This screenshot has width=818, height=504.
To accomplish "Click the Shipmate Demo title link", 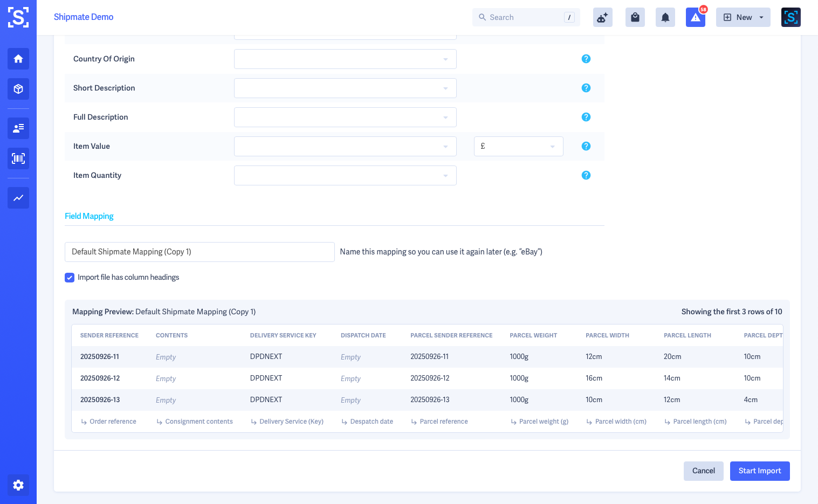I will point(84,17).
